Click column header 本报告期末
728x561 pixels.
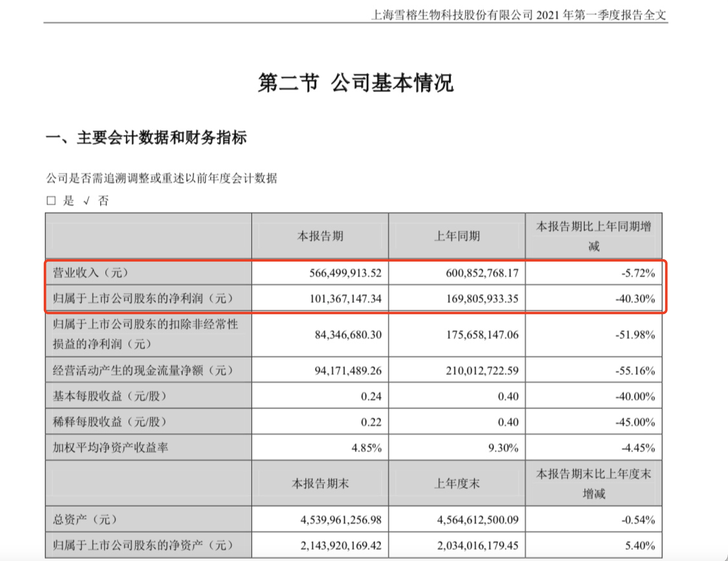[320, 483]
